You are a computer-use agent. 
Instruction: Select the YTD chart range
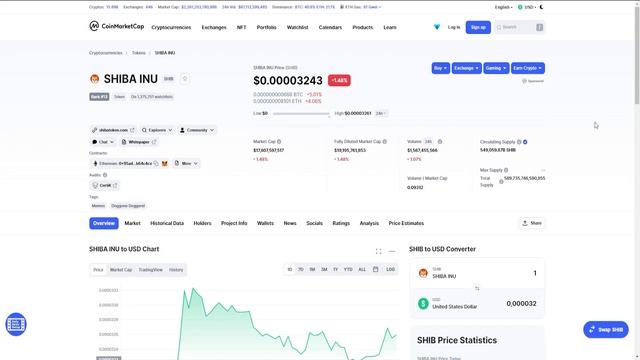click(348, 269)
